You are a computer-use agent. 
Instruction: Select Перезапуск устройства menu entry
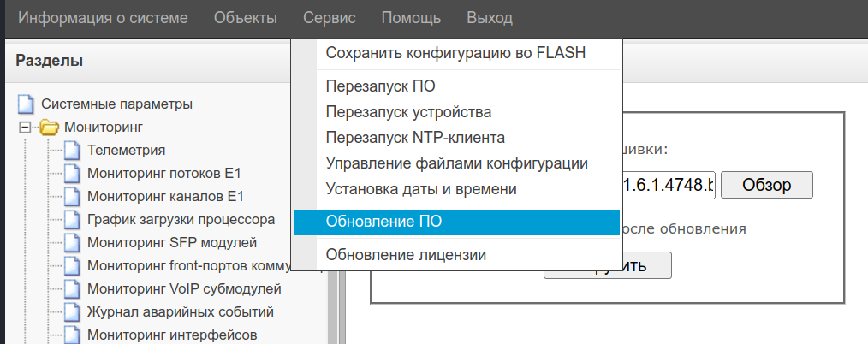(x=408, y=112)
